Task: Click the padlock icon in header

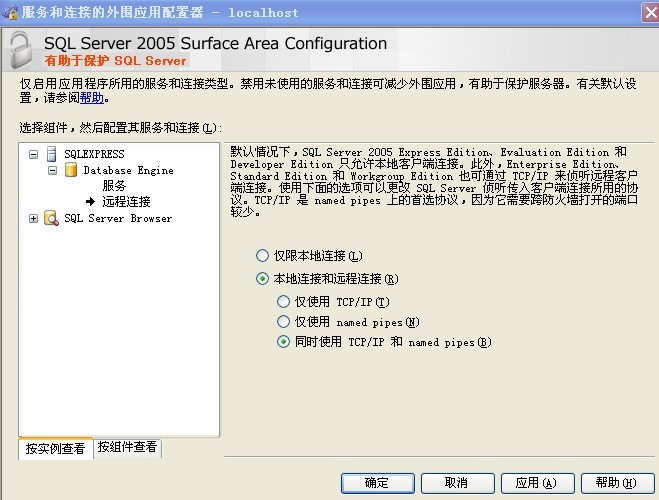Action: [21, 50]
